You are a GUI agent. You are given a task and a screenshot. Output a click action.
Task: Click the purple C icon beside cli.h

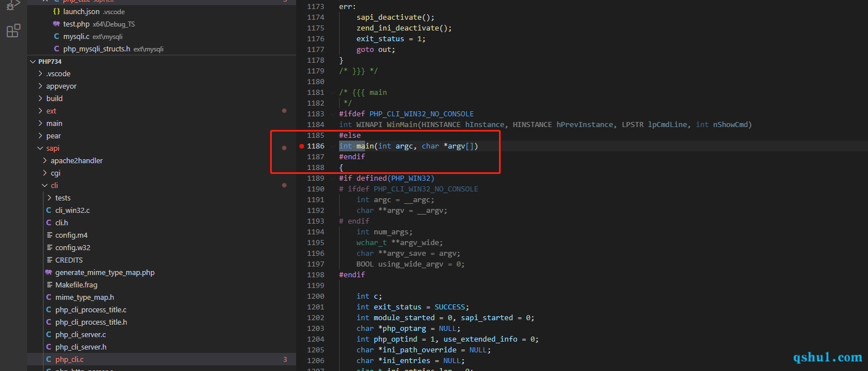(x=49, y=222)
